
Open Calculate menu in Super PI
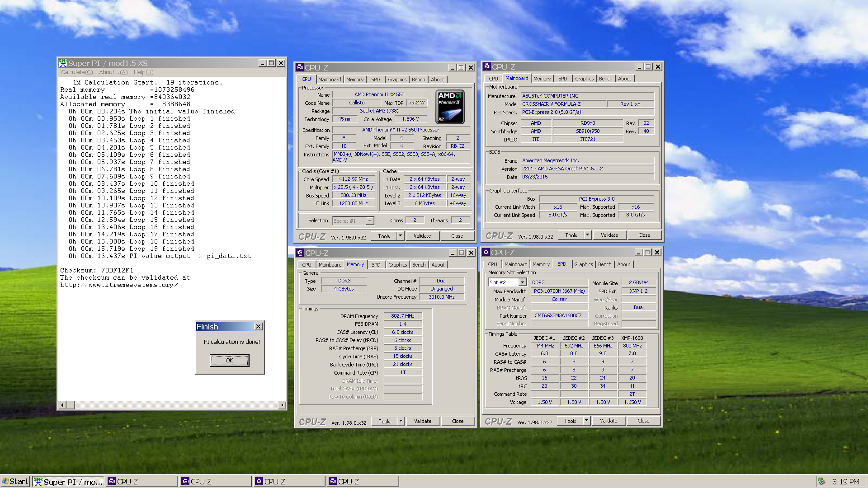(77, 72)
